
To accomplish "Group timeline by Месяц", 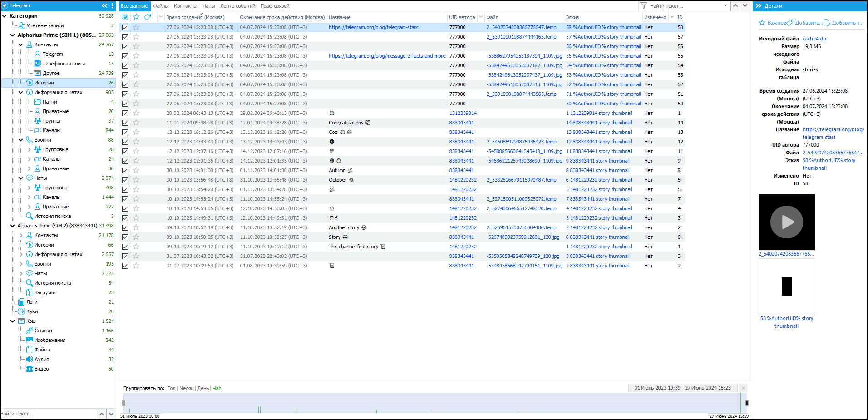I will coord(186,388).
